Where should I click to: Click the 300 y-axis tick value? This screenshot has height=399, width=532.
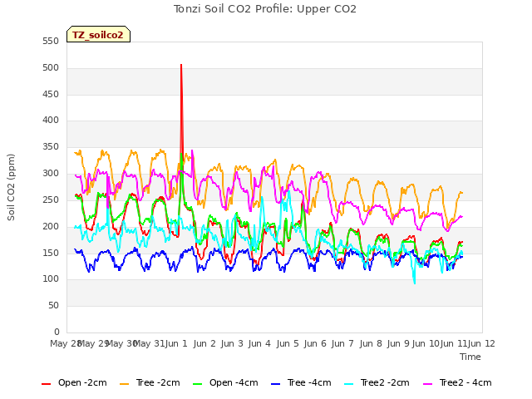(x=51, y=174)
